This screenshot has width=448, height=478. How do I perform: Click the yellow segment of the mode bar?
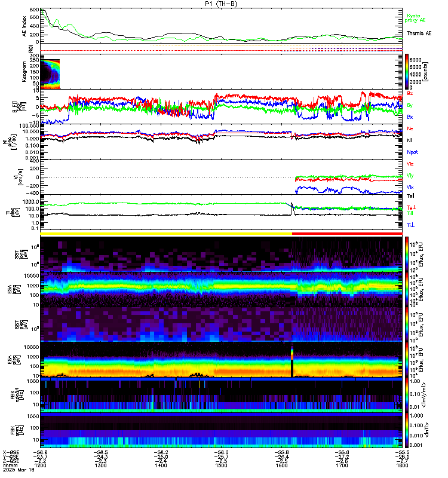[x=166, y=234]
